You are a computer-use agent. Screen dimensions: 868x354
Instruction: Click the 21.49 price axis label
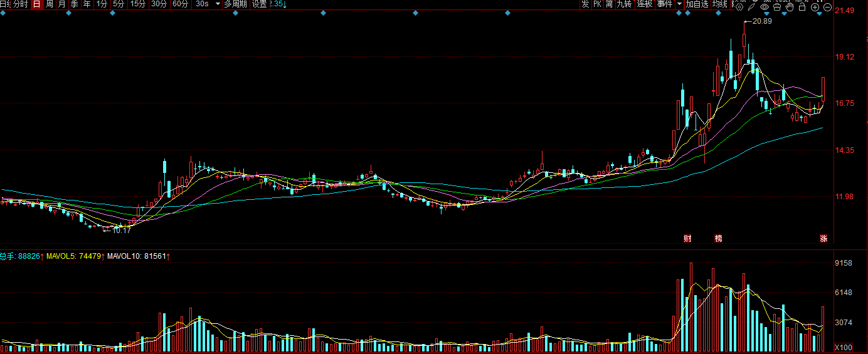click(x=845, y=11)
